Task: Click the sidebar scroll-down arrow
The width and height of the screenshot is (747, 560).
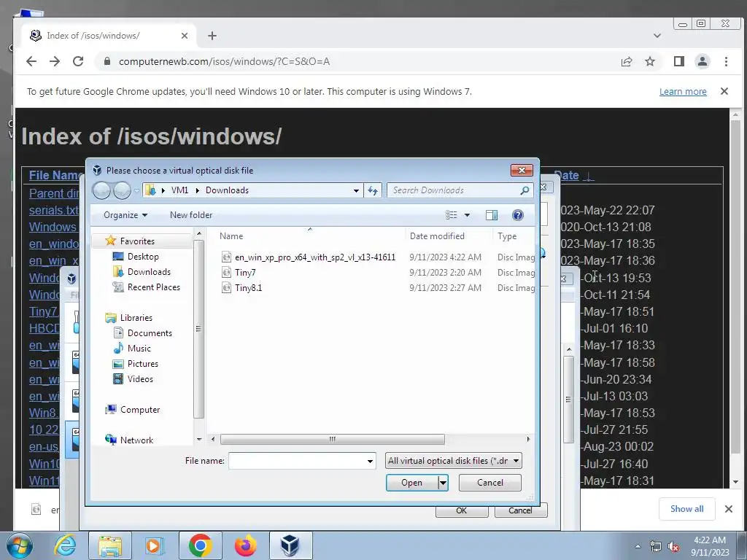Action: [x=199, y=439]
